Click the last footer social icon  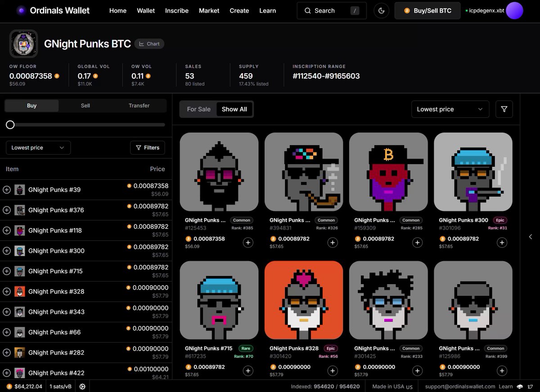coord(530,386)
